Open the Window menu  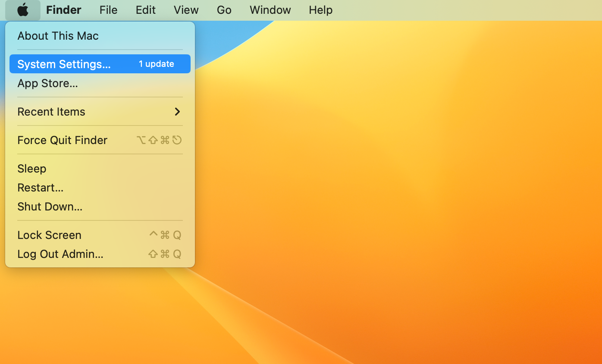(270, 10)
